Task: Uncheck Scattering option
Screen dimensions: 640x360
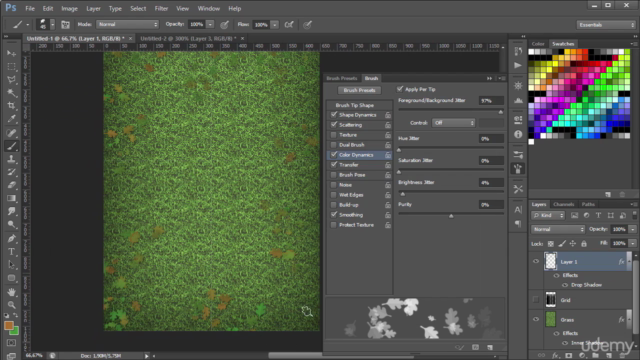Action: pos(334,125)
